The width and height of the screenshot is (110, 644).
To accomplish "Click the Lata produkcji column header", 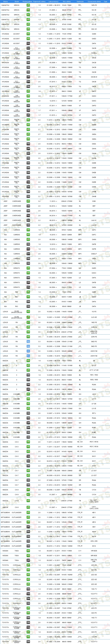I will (53, 2).
